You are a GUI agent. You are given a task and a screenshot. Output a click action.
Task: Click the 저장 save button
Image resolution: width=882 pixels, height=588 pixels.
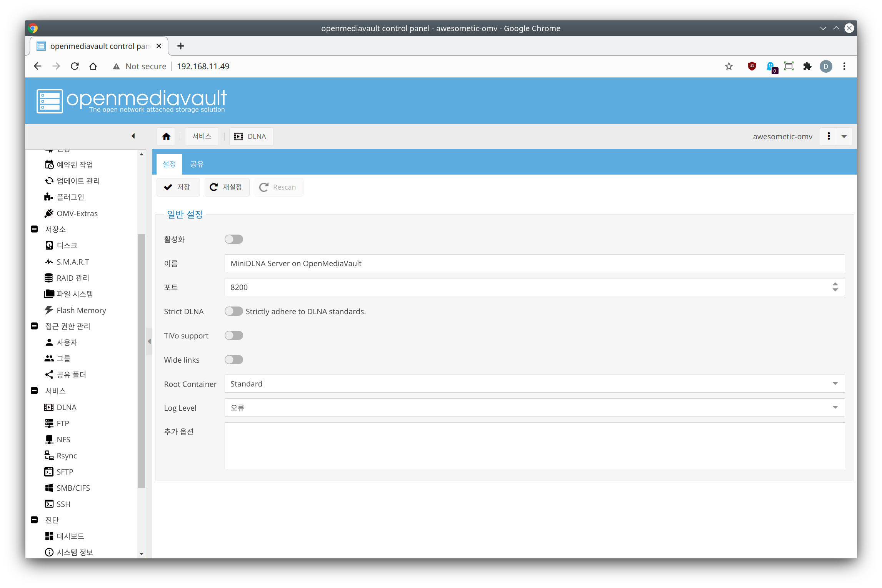(178, 187)
